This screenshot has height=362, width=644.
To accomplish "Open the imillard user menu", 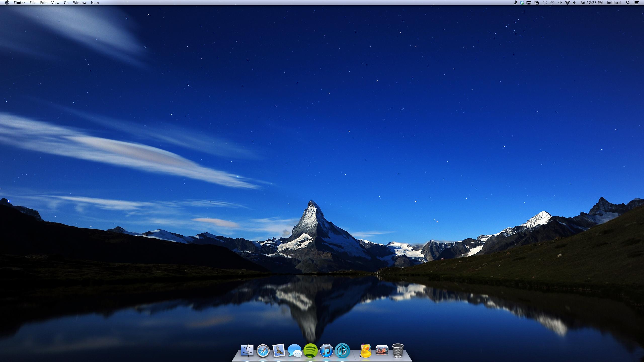I will pyautogui.click(x=614, y=3).
